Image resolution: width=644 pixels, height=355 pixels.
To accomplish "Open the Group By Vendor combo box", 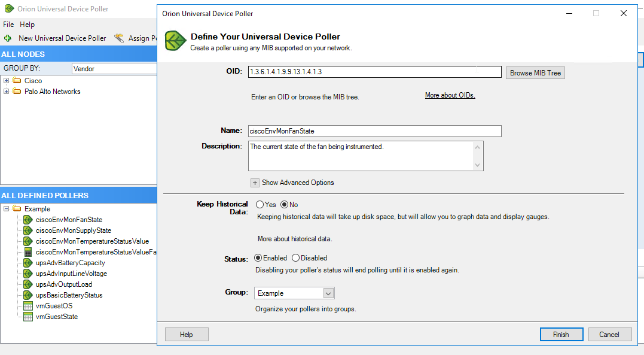I will tap(114, 69).
